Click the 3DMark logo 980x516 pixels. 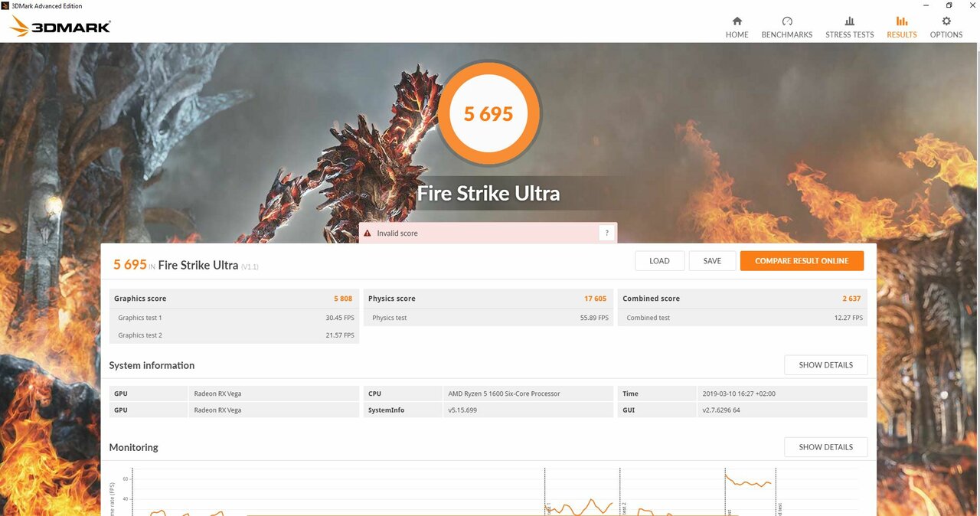click(x=60, y=27)
